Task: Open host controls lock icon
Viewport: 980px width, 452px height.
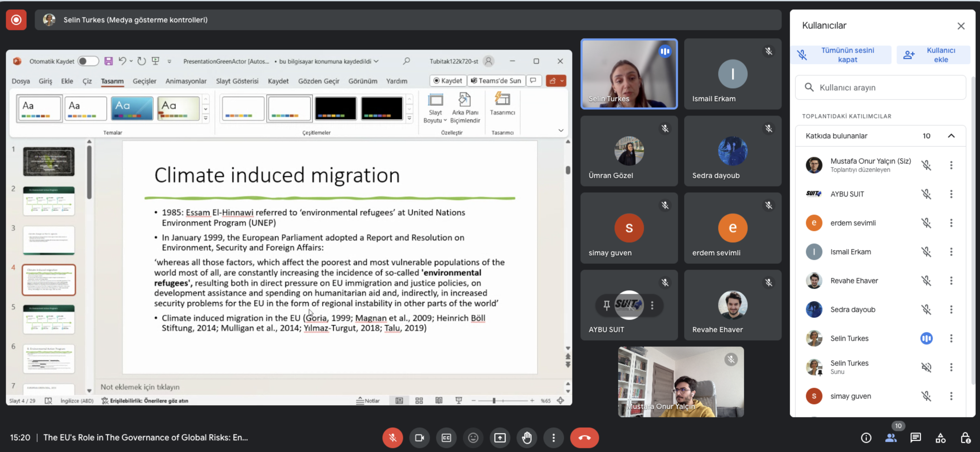Action: [x=966, y=438]
